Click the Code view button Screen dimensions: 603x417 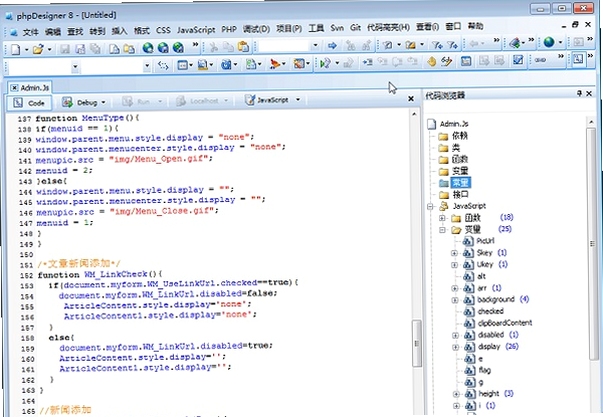(29, 103)
